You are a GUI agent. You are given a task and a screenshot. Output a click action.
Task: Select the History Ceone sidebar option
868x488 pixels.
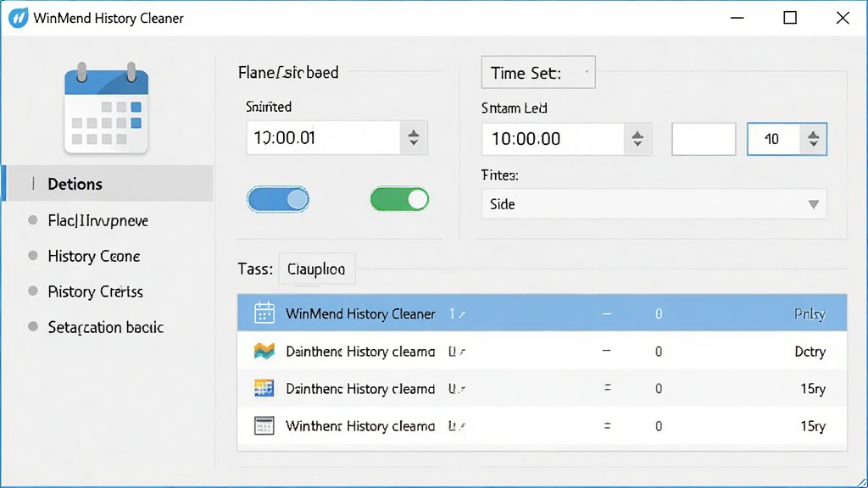click(x=93, y=256)
